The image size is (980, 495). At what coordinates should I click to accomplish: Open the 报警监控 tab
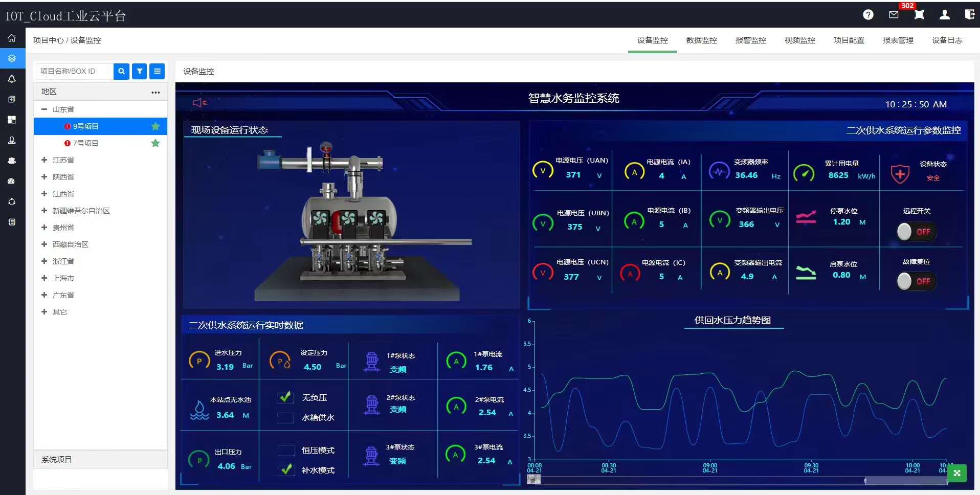tap(750, 40)
